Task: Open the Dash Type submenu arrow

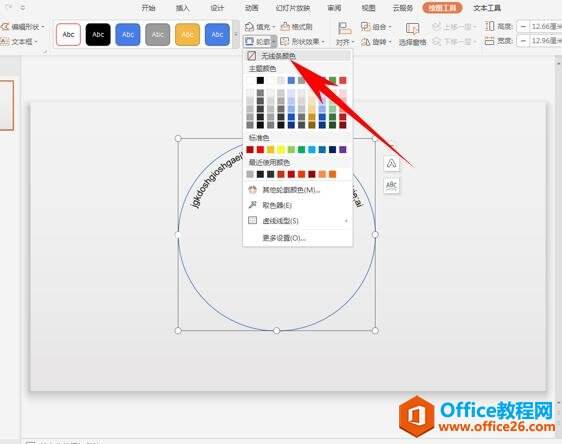Action: pyautogui.click(x=346, y=221)
